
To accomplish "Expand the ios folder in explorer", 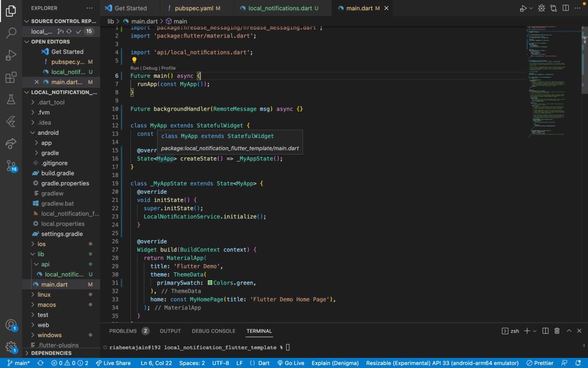I will pyautogui.click(x=42, y=244).
